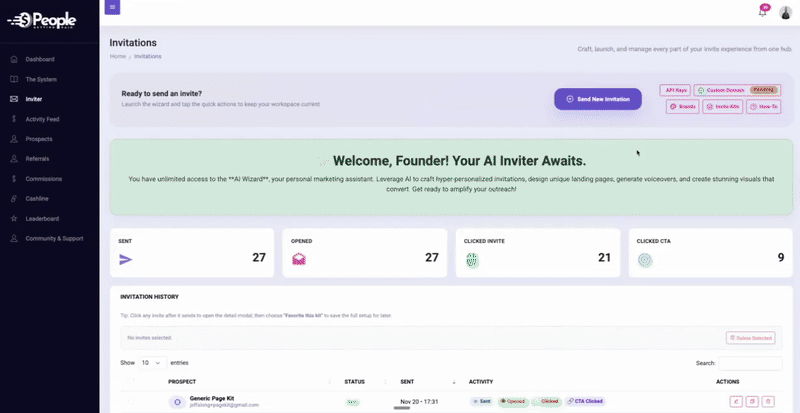
Task: Click the Commissions dollar icon in the sidebar
Action: [14, 179]
